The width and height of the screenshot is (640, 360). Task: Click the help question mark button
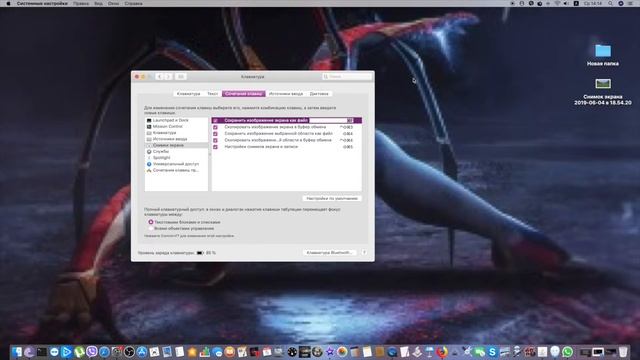point(364,253)
